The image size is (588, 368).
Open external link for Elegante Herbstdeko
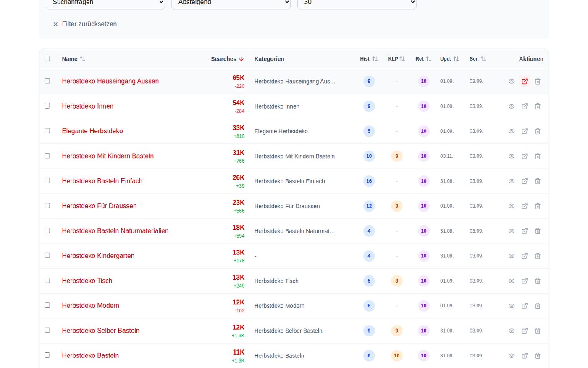(x=525, y=131)
